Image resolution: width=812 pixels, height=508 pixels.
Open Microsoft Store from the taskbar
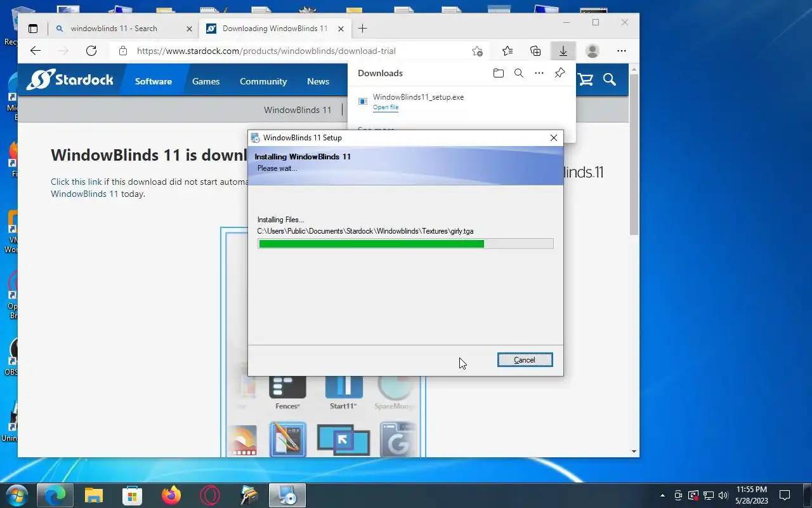pyautogui.click(x=132, y=495)
